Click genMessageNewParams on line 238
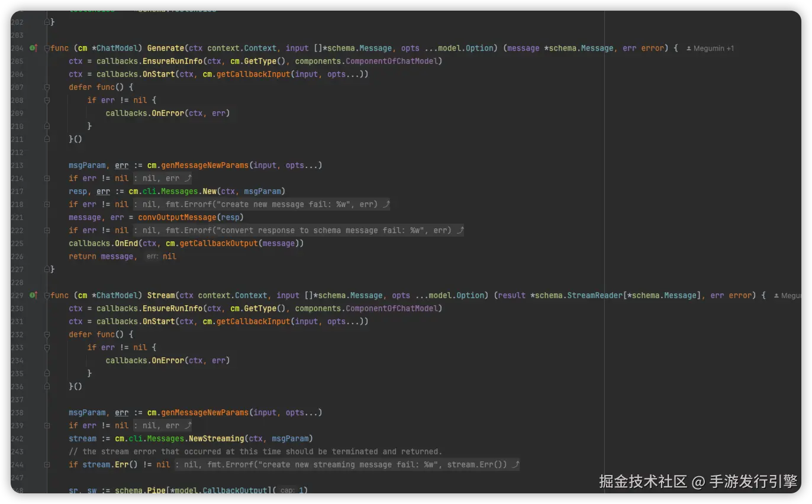This screenshot has width=812, height=504. (205, 412)
